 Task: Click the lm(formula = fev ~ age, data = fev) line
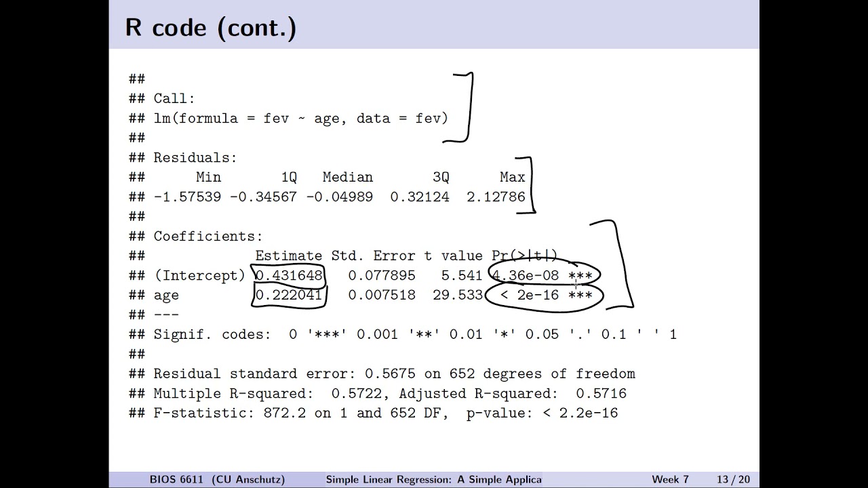(x=301, y=119)
